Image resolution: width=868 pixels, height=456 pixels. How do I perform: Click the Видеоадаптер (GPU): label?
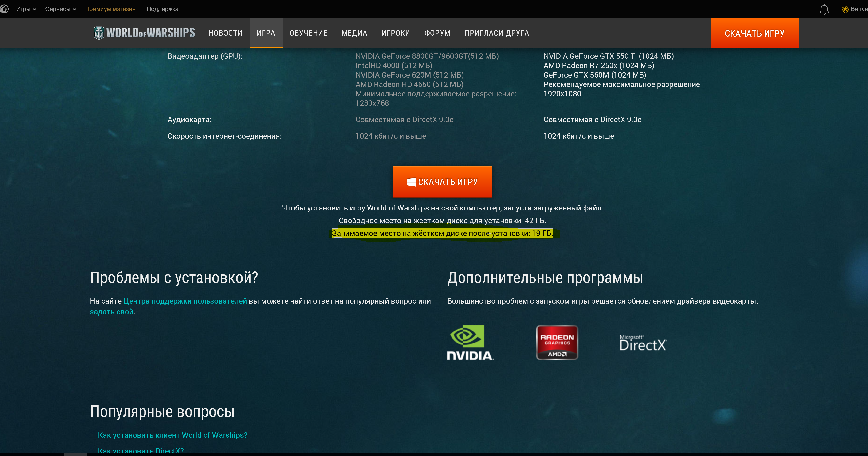click(x=205, y=56)
